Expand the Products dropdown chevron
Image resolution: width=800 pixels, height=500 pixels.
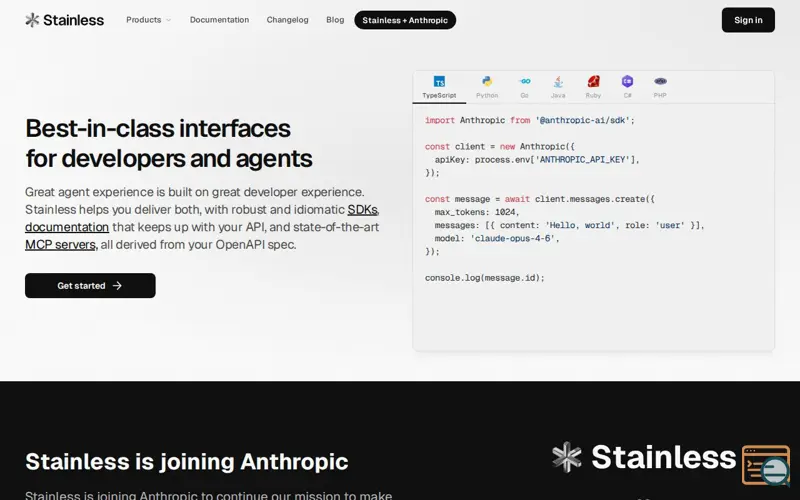(168, 20)
